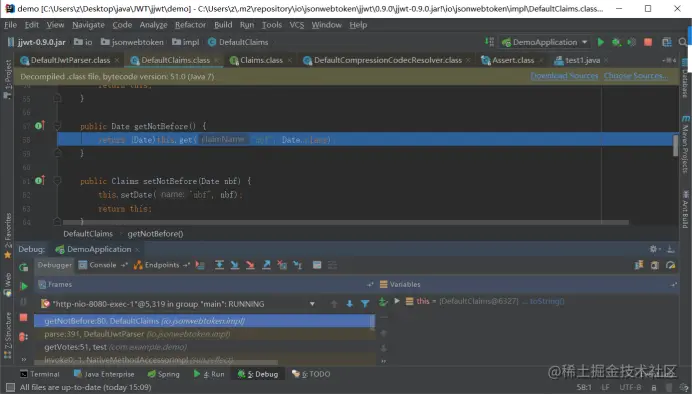The height and width of the screenshot is (394, 692).
Task: Switch to DefaultJwtParser.class tab
Action: [69, 60]
